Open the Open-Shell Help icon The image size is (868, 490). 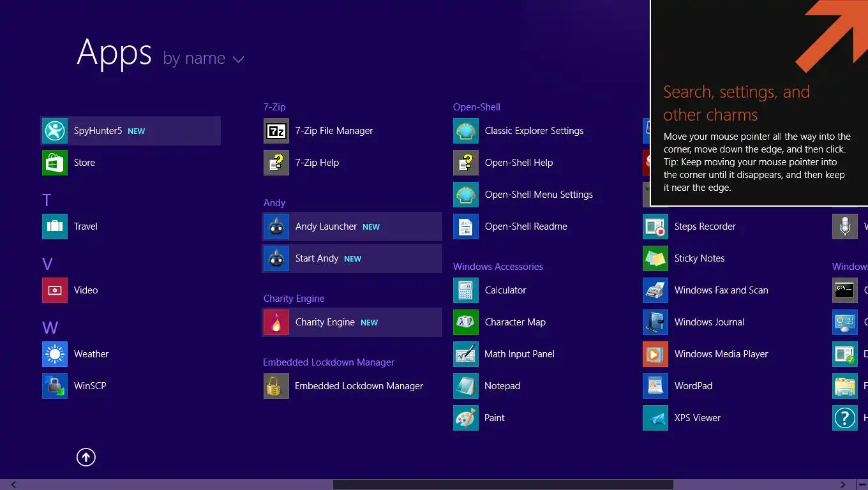point(466,163)
